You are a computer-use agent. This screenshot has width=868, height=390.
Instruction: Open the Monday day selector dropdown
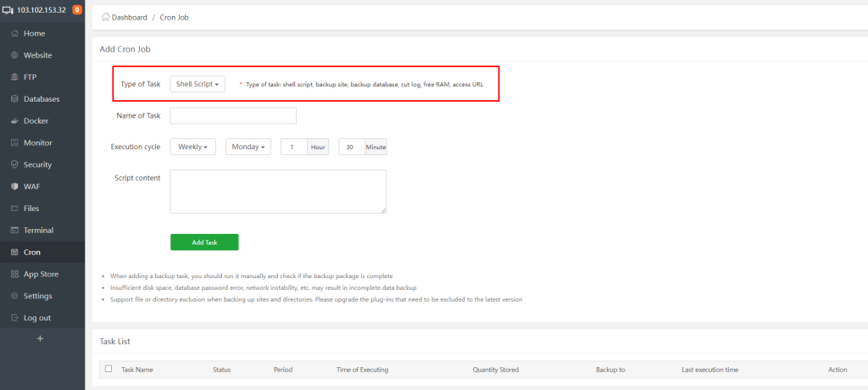coord(248,147)
